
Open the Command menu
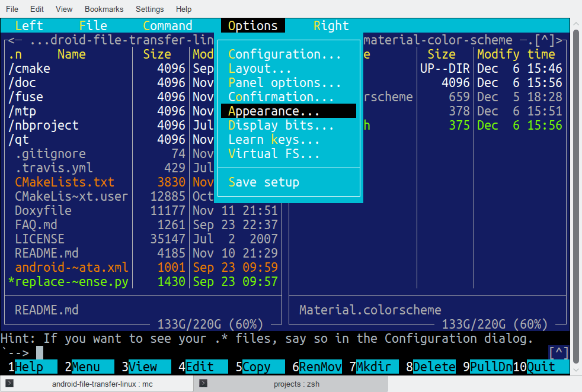168,25
